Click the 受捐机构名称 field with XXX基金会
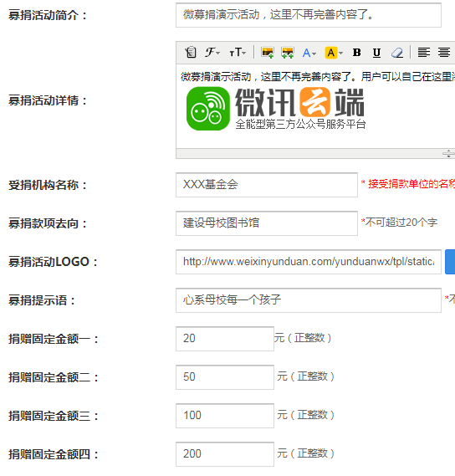The image size is (455, 476). click(267, 185)
